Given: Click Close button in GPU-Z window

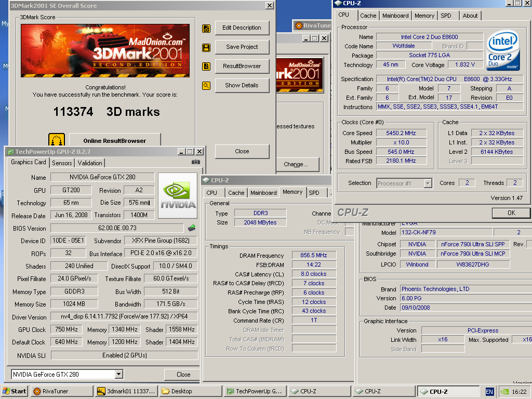Looking at the screenshot, I should (183, 374).
